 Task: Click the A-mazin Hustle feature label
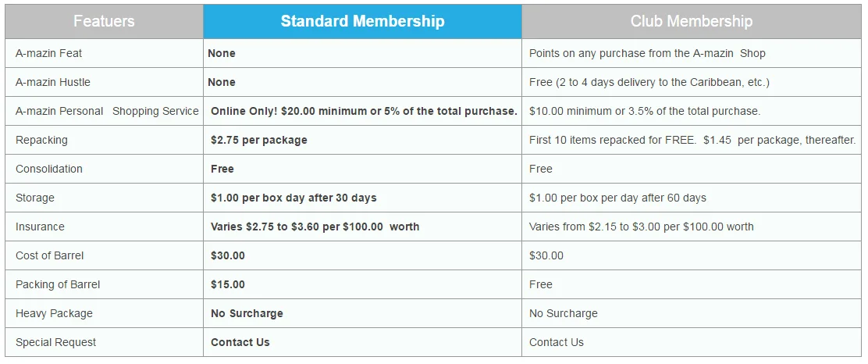tap(53, 82)
